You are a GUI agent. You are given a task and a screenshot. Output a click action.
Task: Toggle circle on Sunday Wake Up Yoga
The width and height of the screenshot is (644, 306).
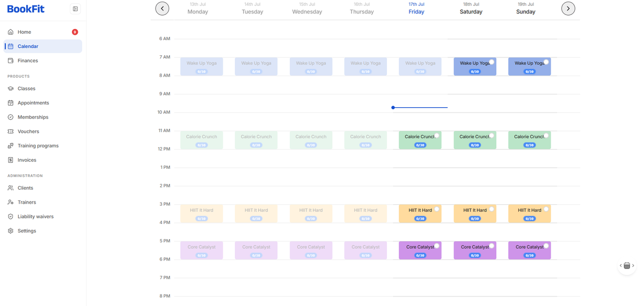546,62
